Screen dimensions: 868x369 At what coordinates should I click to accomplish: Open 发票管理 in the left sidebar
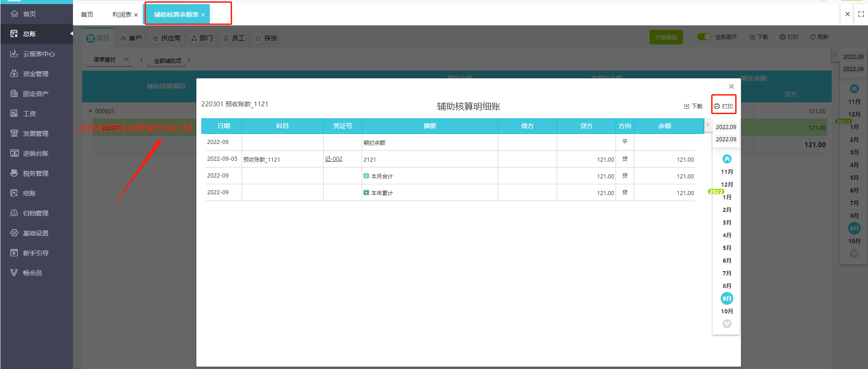(x=35, y=134)
